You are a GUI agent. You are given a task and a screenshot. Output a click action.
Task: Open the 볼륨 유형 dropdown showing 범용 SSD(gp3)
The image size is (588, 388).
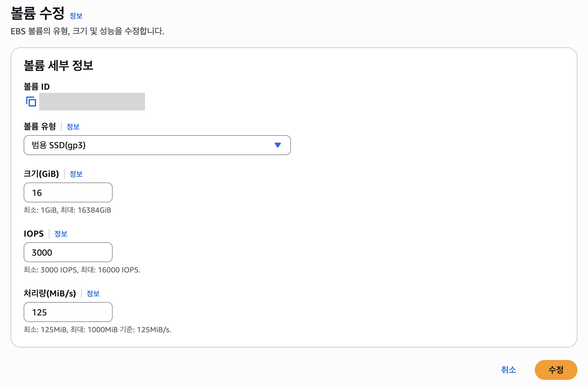[x=157, y=145]
